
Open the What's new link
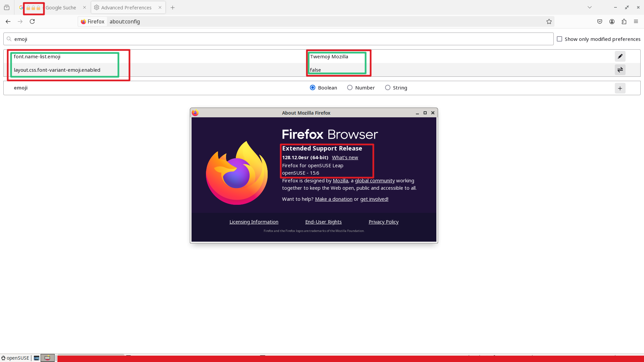coord(345,158)
